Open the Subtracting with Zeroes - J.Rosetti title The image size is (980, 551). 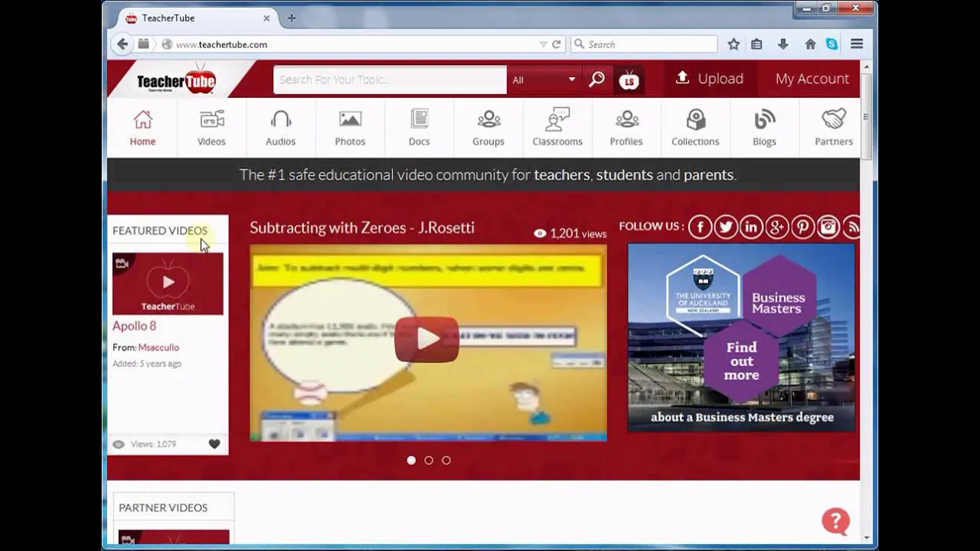pos(362,227)
